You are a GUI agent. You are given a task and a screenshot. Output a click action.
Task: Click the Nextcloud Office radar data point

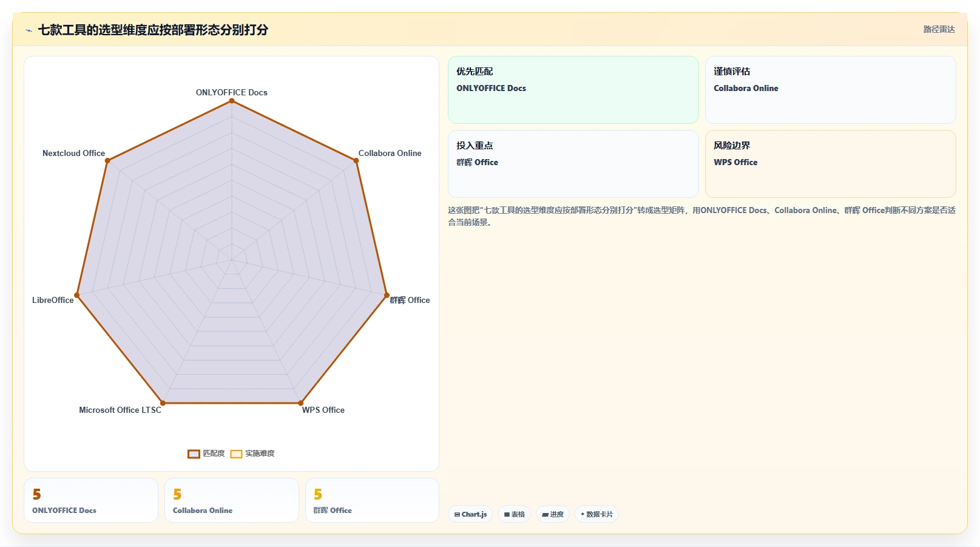pyautogui.click(x=107, y=160)
